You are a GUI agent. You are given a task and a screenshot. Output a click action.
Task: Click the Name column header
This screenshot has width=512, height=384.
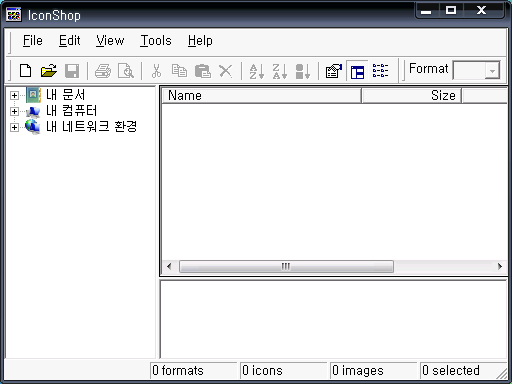click(262, 96)
